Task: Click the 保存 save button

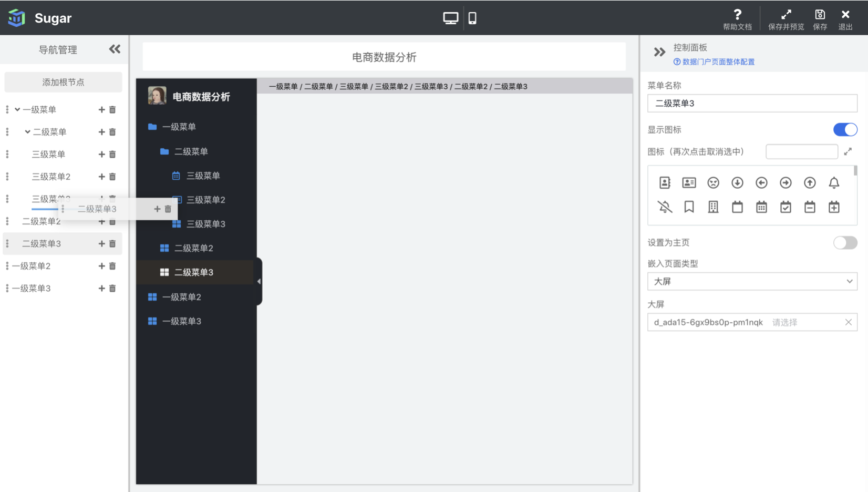Action: (x=820, y=19)
